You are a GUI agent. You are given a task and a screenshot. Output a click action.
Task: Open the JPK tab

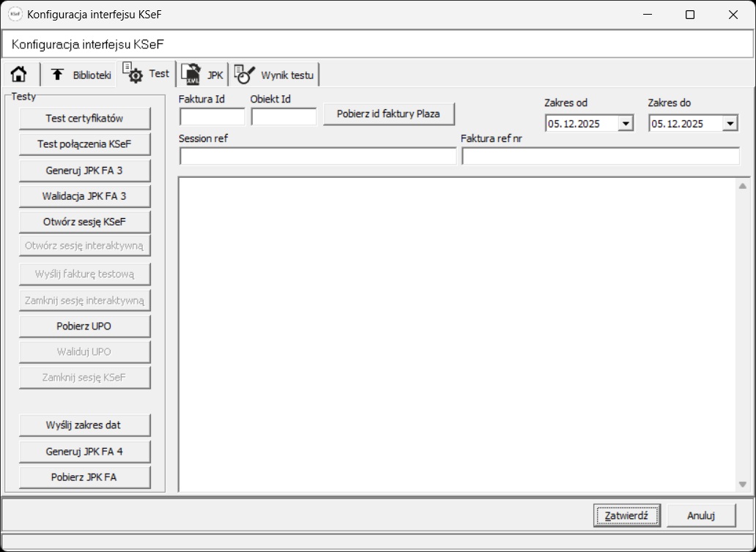pyautogui.click(x=202, y=75)
